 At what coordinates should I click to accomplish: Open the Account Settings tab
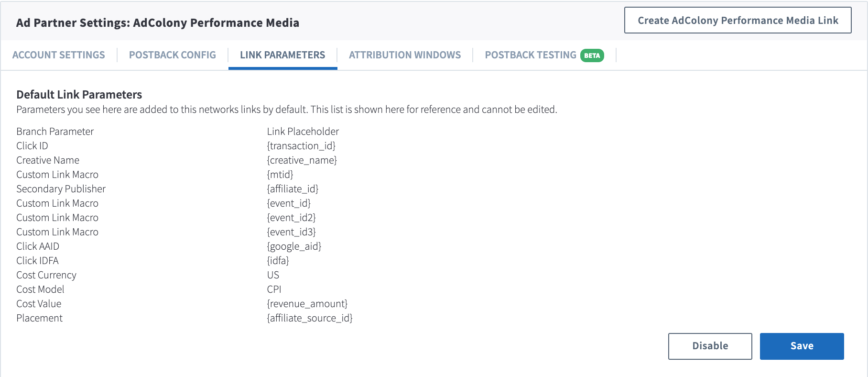coord(59,55)
